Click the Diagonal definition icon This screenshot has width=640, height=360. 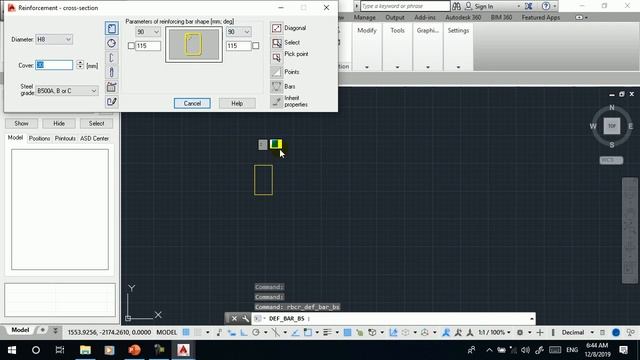point(276,28)
